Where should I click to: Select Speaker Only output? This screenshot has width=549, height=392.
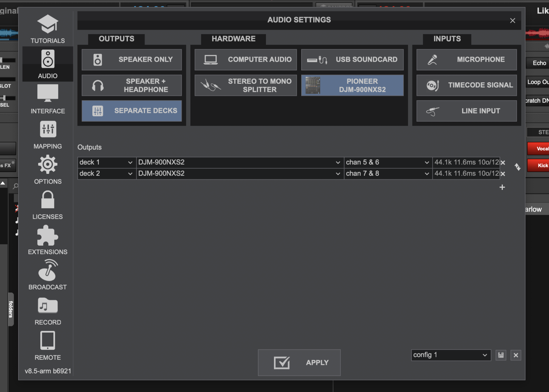tap(132, 60)
